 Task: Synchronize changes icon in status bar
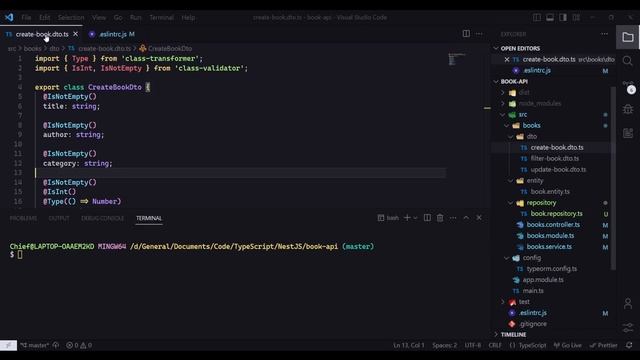(56, 345)
